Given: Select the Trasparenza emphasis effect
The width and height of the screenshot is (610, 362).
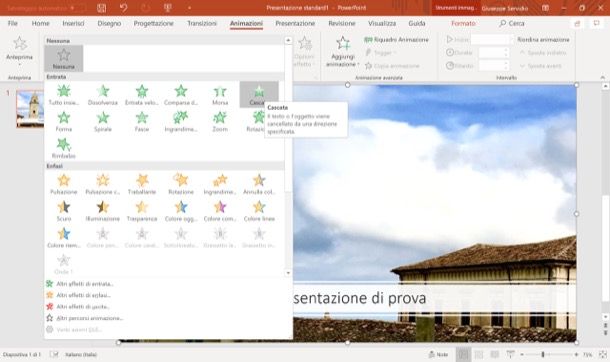Looking at the screenshot, I should (142, 211).
